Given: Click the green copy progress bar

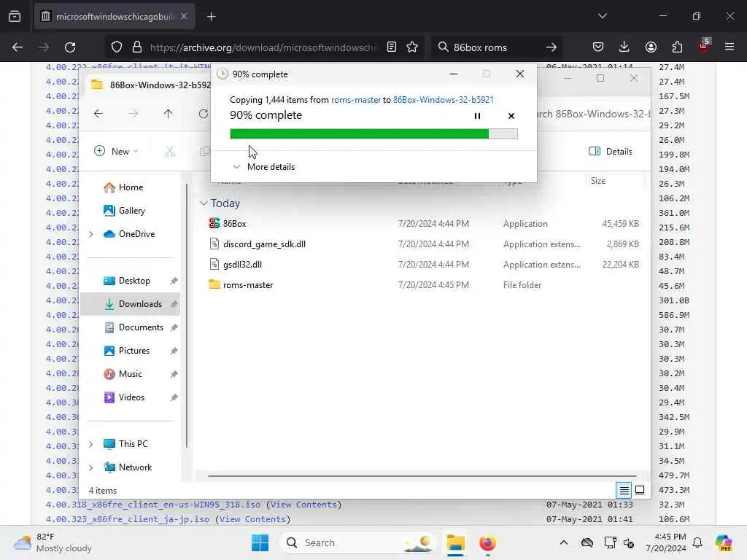Looking at the screenshot, I should 373,134.
